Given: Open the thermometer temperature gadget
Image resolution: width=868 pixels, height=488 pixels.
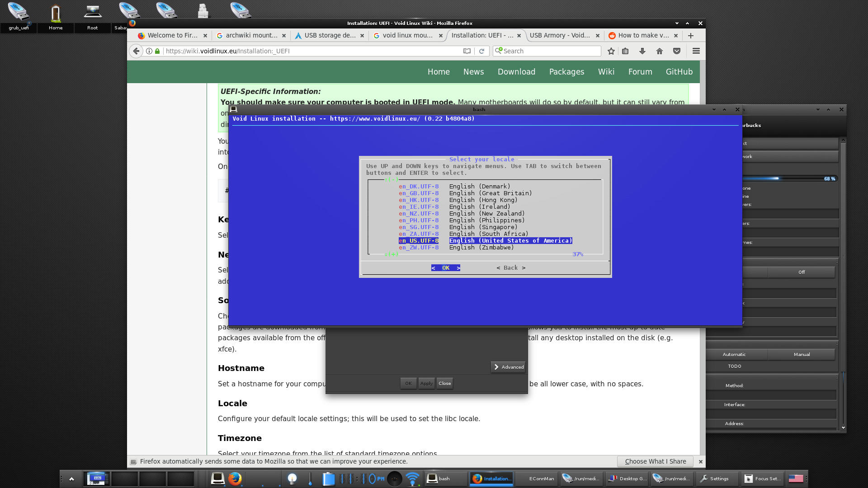Looking at the screenshot, I should click(x=310, y=479).
